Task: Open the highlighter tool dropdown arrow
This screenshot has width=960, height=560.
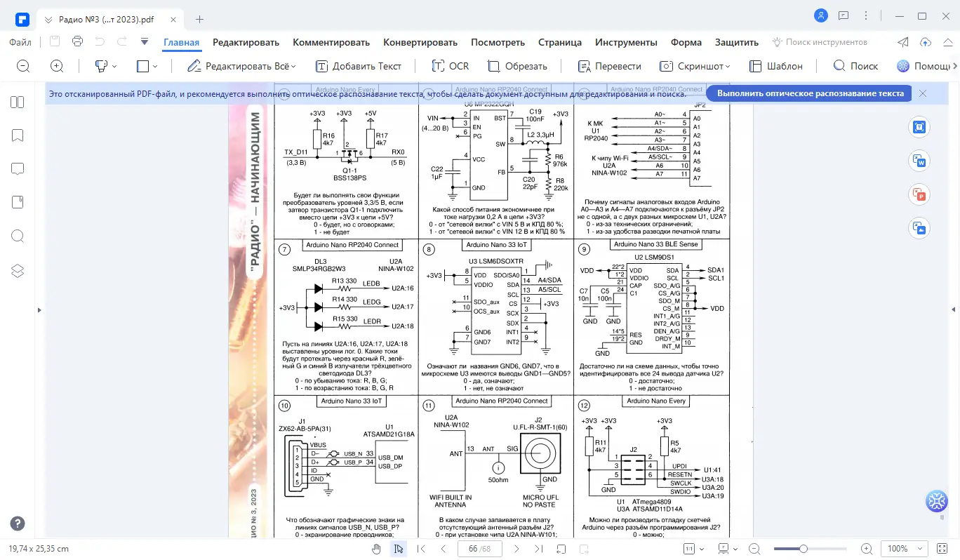Action: coord(114,66)
